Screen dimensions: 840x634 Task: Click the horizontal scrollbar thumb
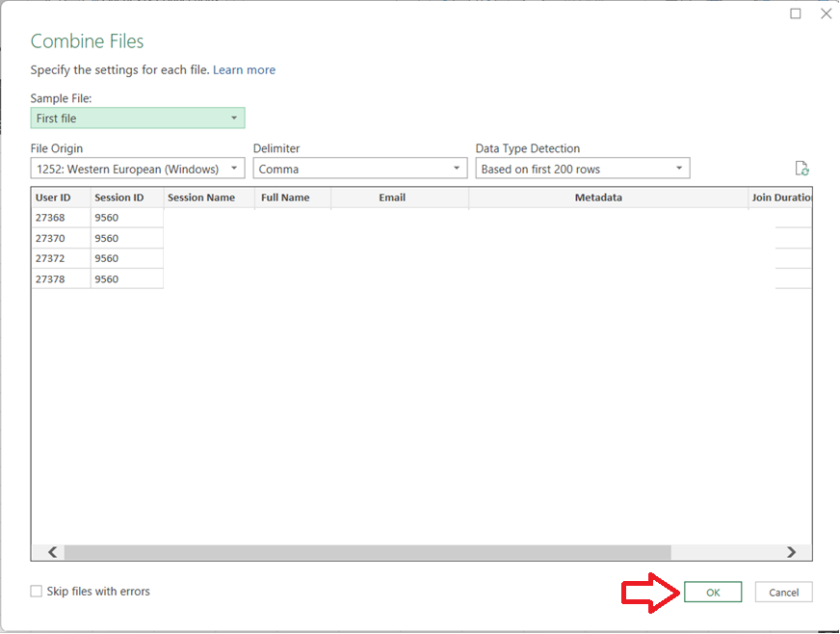pos(366,552)
